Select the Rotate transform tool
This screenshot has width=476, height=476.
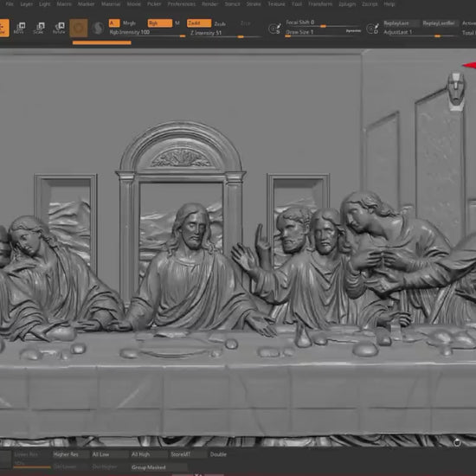click(59, 28)
